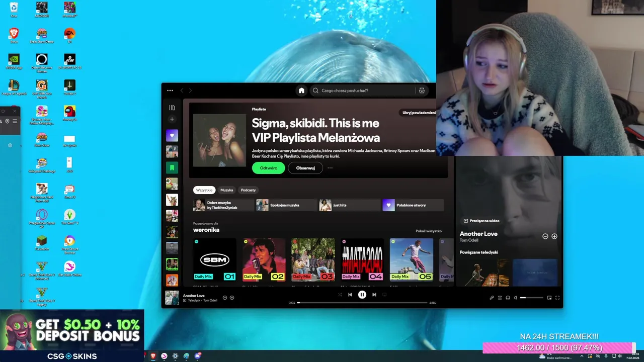This screenshot has width=644, height=362.
Task: Open League of Legends desktop shortcut
Action: (x=14, y=87)
